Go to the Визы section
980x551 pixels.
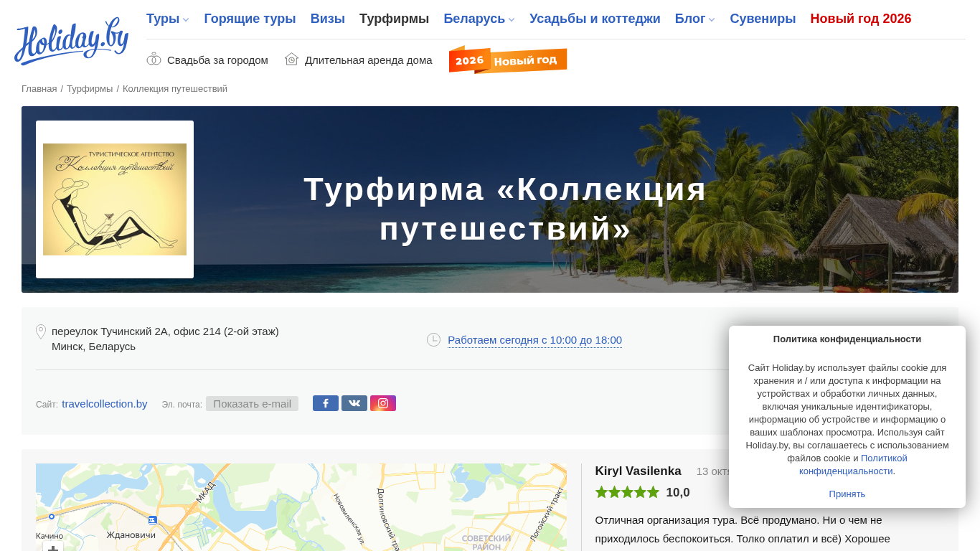point(328,19)
